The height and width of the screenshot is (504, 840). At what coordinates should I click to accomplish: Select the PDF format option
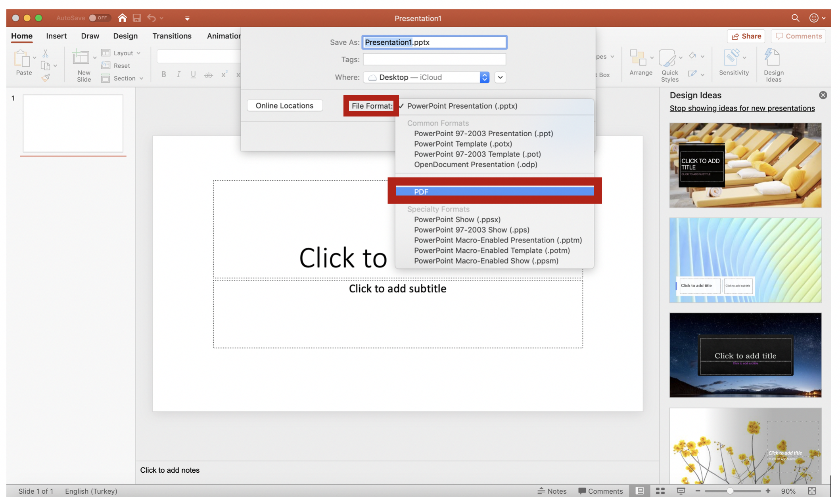click(494, 192)
